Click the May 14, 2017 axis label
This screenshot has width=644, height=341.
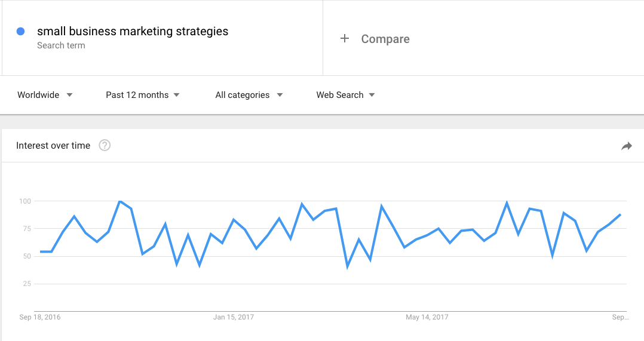tap(427, 317)
